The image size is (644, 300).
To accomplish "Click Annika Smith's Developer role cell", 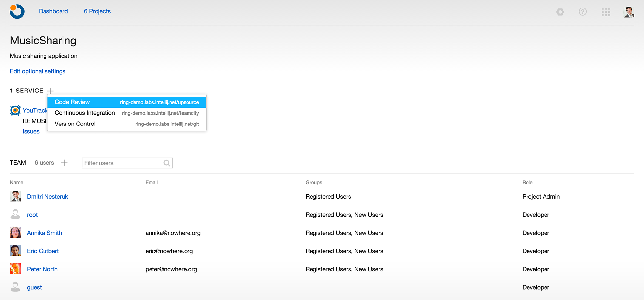I will pos(536,233).
